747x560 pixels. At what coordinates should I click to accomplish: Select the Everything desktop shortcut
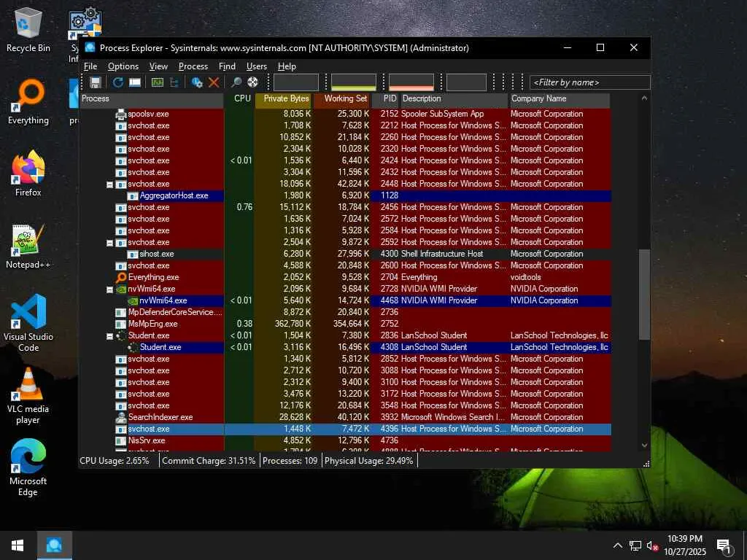pos(28,102)
